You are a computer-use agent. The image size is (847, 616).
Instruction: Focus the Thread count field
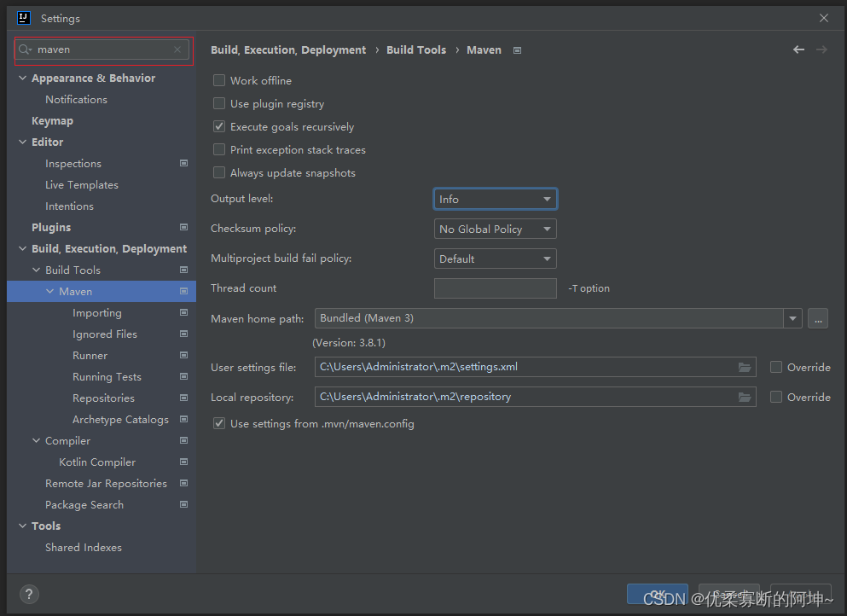click(495, 288)
